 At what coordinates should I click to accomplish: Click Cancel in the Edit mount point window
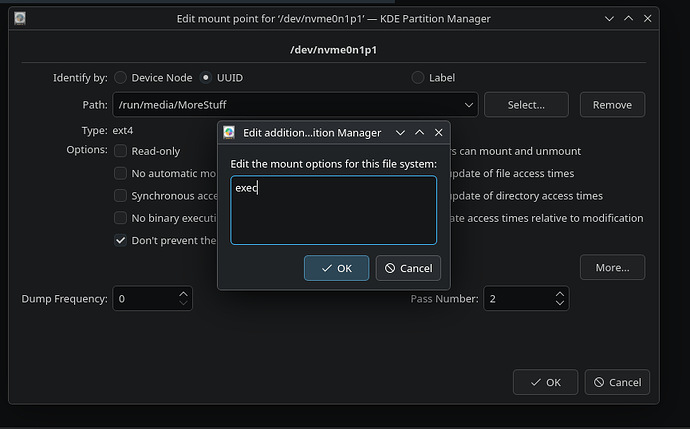617,382
